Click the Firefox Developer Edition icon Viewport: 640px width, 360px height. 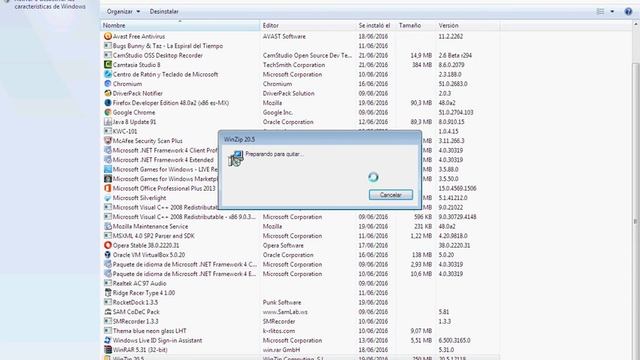108,103
